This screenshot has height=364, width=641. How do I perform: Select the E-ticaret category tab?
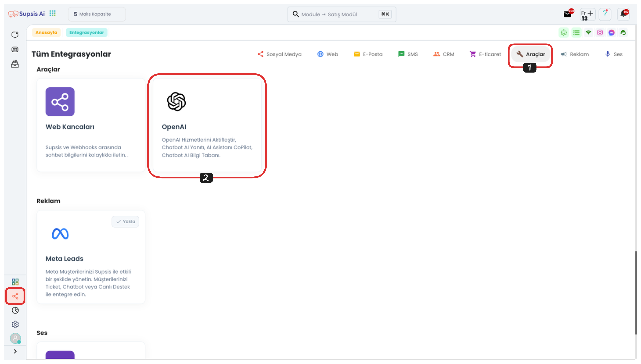pyautogui.click(x=485, y=54)
